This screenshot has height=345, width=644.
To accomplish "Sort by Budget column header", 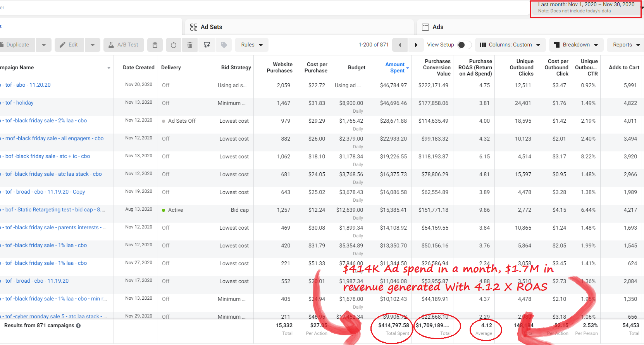I will [x=356, y=67].
